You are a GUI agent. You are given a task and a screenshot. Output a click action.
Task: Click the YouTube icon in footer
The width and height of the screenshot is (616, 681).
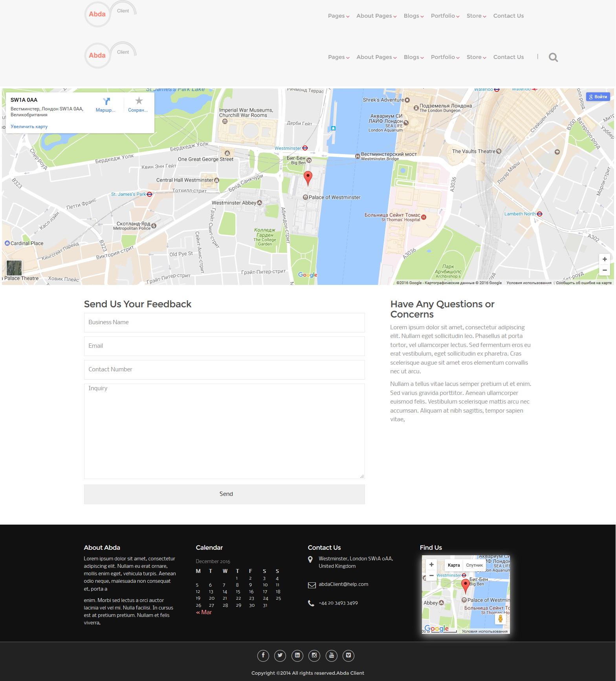(332, 655)
